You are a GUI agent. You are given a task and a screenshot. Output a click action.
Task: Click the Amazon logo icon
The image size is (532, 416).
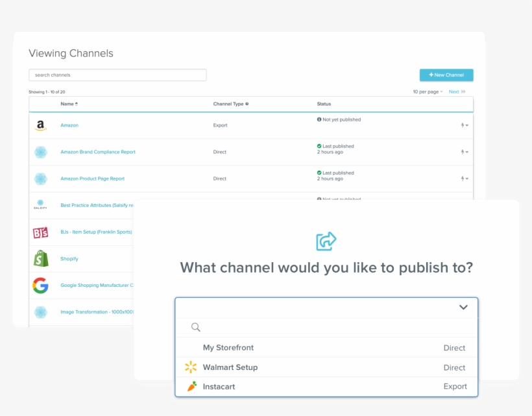(41, 125)
